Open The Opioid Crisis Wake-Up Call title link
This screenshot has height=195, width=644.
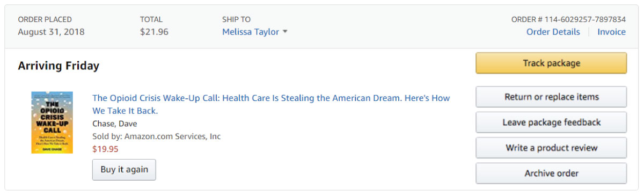(x=271, y=104)
